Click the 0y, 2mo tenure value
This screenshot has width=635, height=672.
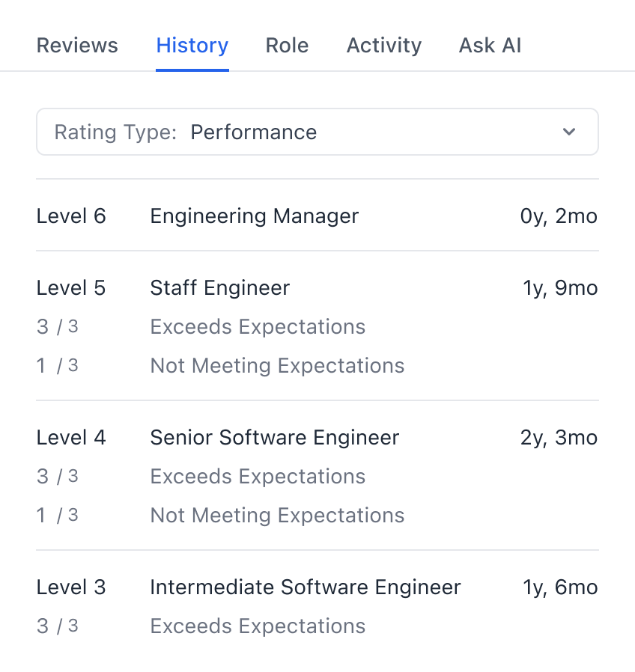click(x=559, y=216)
